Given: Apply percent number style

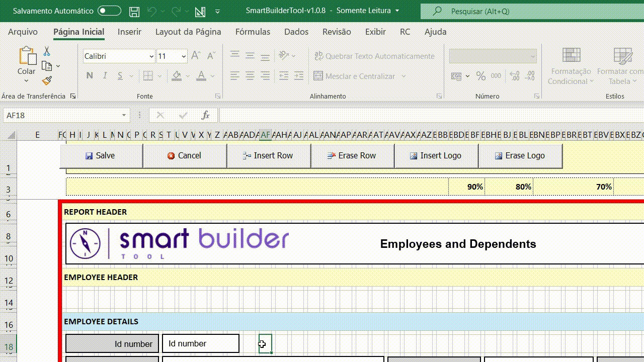Looking at the screenshot, I should [x=481, y=75].
